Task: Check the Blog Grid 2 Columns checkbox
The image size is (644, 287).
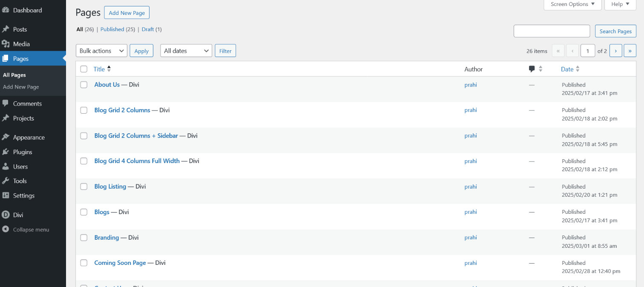Action: point(84,110)
